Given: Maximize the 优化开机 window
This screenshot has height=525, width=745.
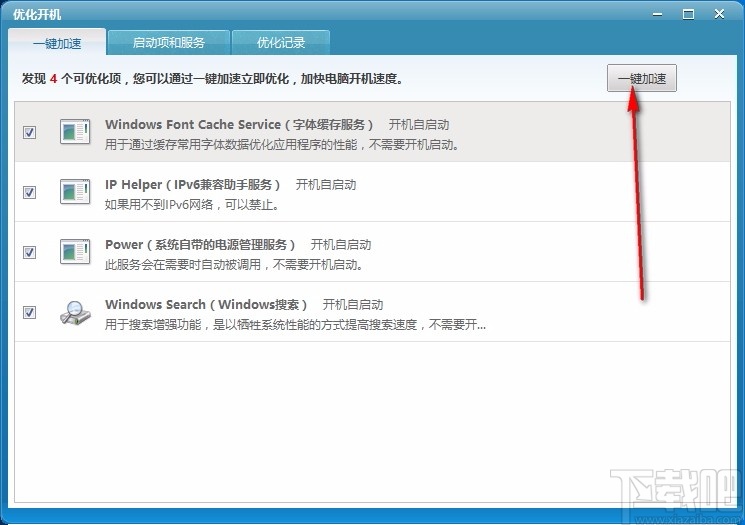Looking at the screenshot, I should [688, 14].
